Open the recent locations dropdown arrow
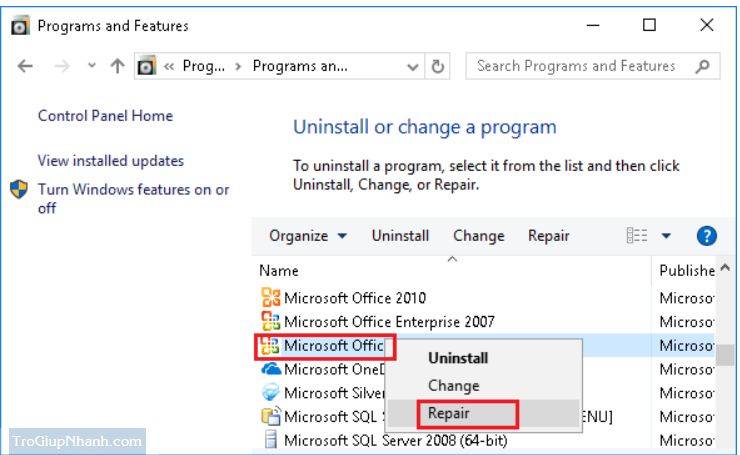The width and height of the screenshot is (740, 455). point(92,66)
